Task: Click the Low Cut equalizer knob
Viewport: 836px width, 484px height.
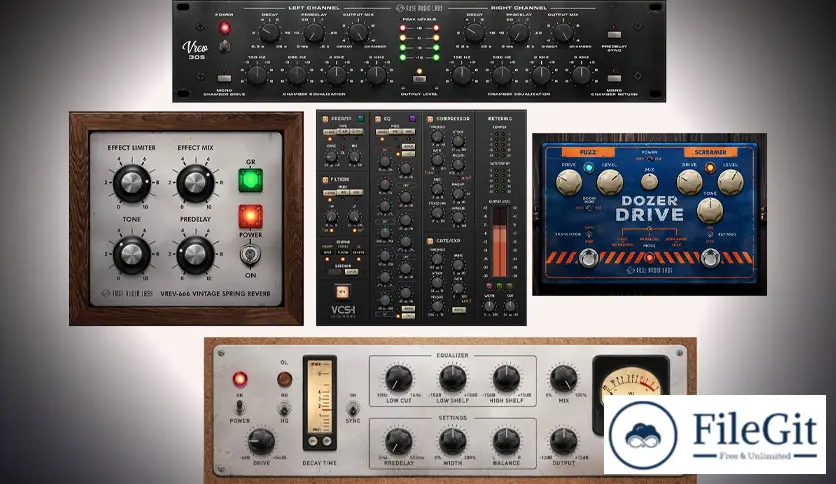Action: pos(399,378)
